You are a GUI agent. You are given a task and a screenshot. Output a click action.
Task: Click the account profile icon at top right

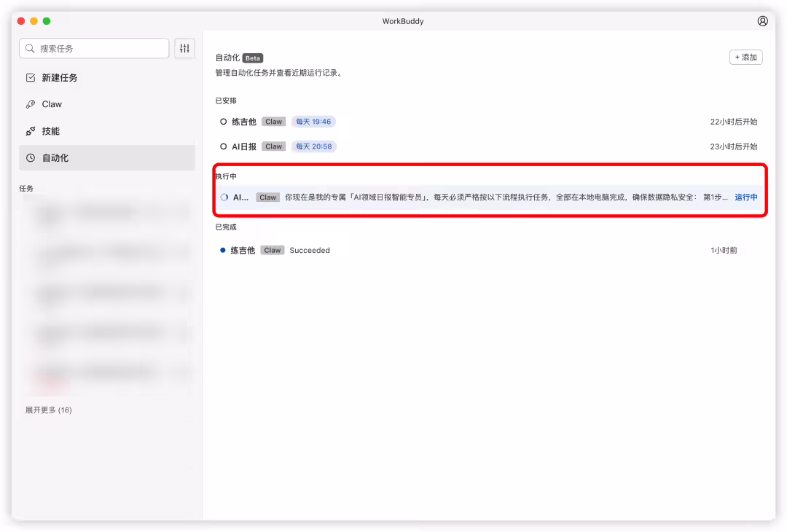click(762, 21)
